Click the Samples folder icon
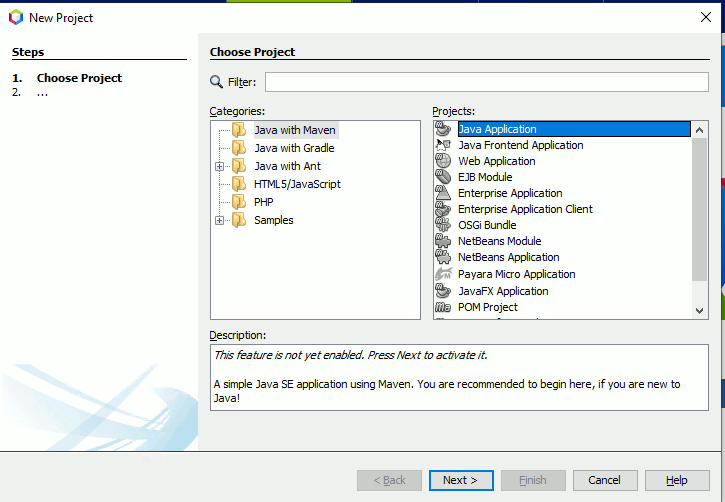This screenshot has height=502, width=725. coord(239,220)
